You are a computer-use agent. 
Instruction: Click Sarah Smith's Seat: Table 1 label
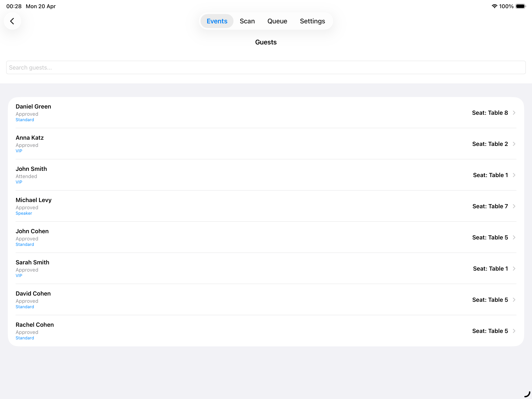pyautogui.click(x=490, y=269)
